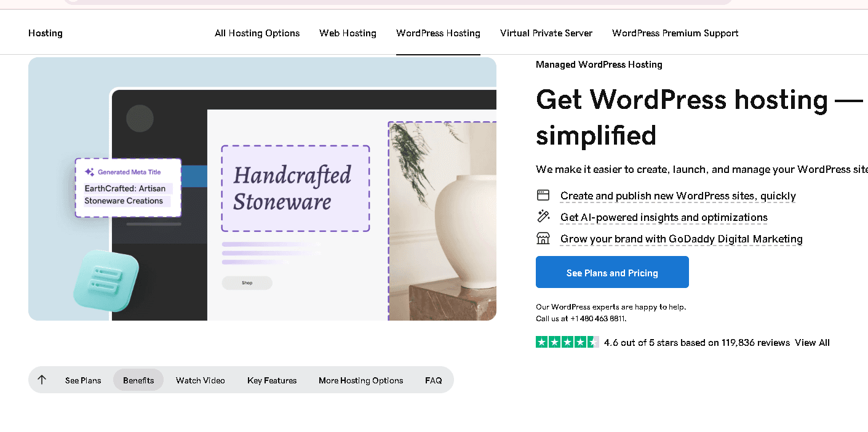Select the Benefits pill
The width and height of the screenshot is (868, 432).
pos(138,380)
